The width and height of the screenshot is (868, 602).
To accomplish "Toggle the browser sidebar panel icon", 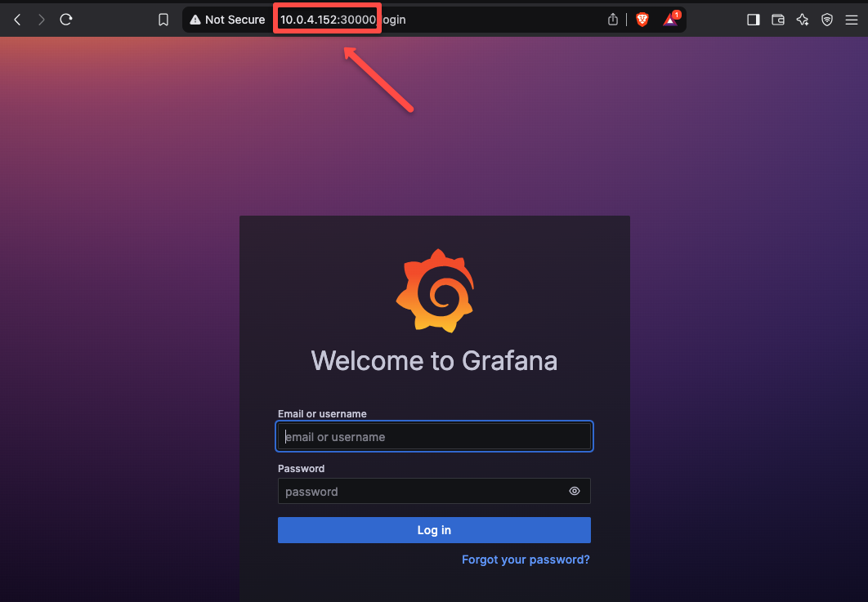I will 754,20.
